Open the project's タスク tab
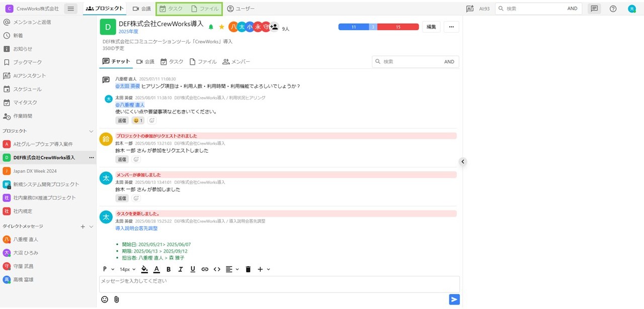The image size is (644, 309). pyautogui.click(x=172, y=62)
